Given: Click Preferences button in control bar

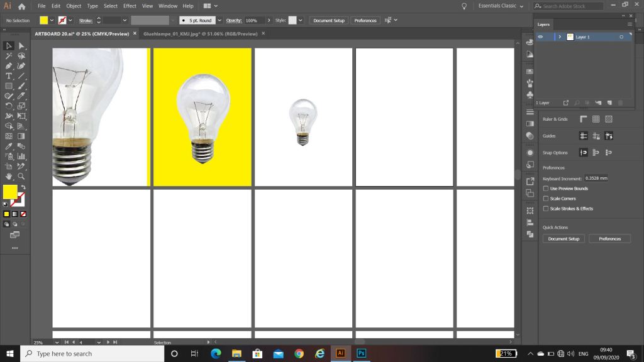Looking at the screenshot, I should coord(365,20).
